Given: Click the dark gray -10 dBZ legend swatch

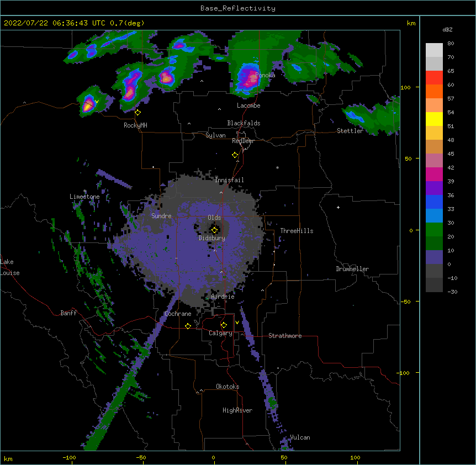Looking at the screenshot, I should pos(434,285).
